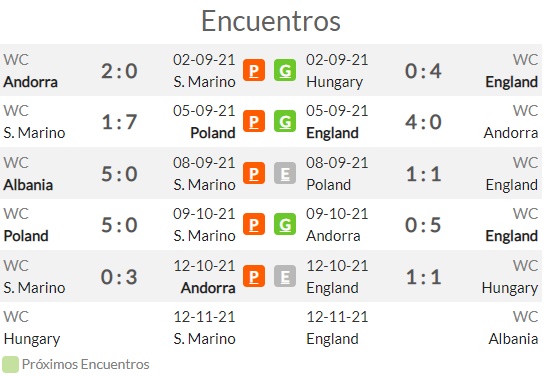Click orange P badge for Albania vs S. Marino
Screen dimensions: 545x376
click(x=254, y=173)
